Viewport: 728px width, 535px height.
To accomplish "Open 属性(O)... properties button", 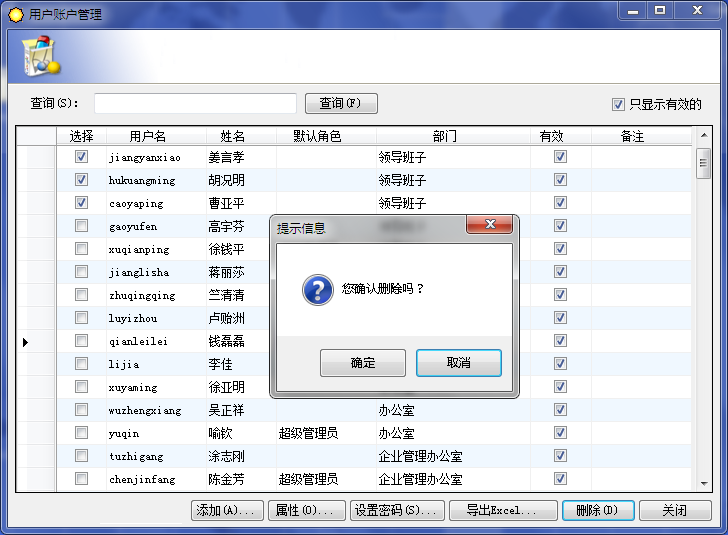I will (x=307, y=510).
